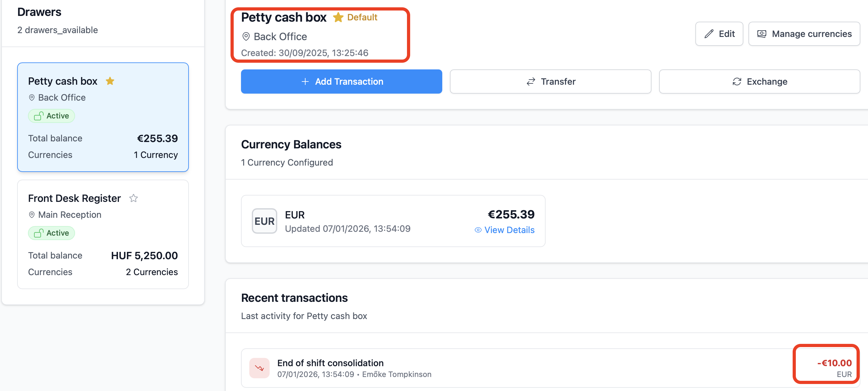Click the arrows icon in the Transfer button

pos(531,82)
